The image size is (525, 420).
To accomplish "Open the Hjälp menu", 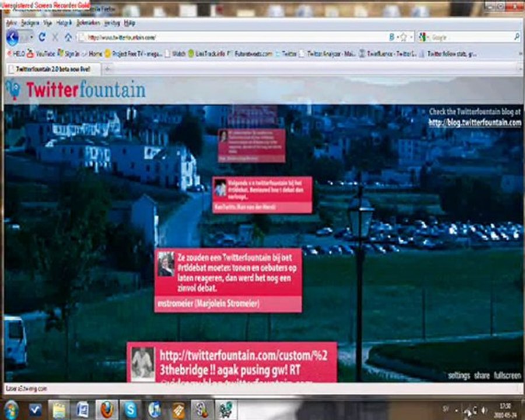I will click(x=129, y=23).
